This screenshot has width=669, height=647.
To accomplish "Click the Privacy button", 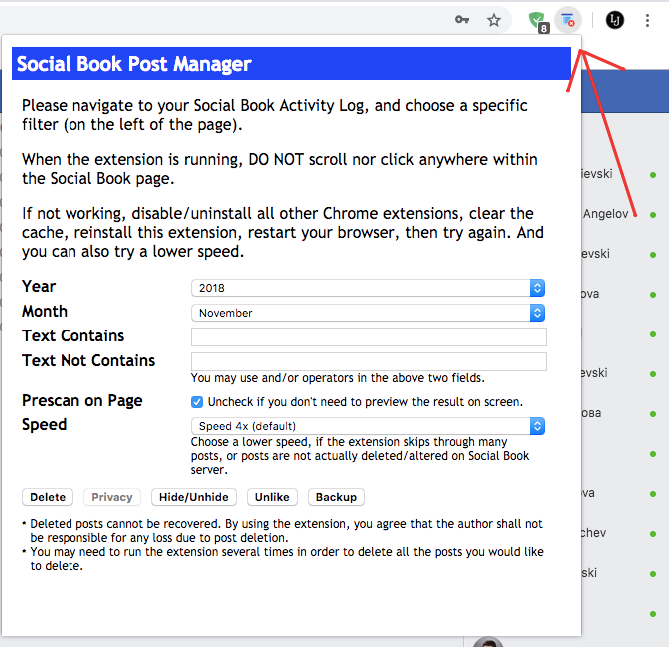I will point(112,497).
